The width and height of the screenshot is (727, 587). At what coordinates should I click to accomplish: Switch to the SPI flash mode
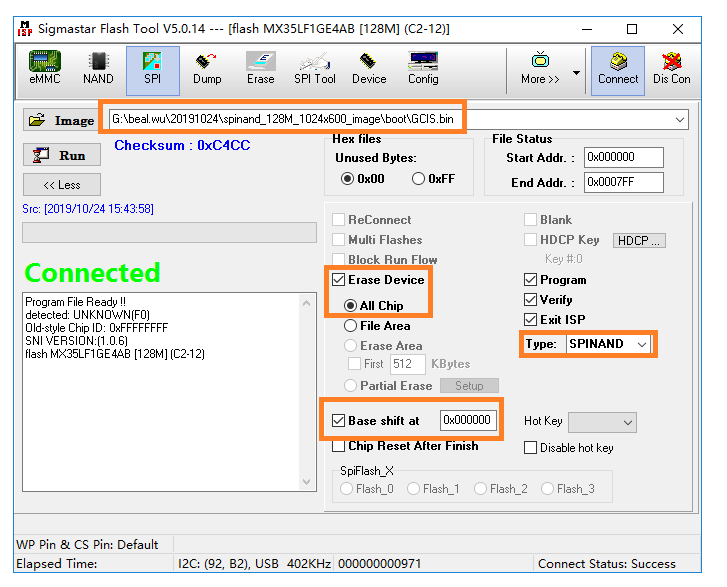point(153,70)
